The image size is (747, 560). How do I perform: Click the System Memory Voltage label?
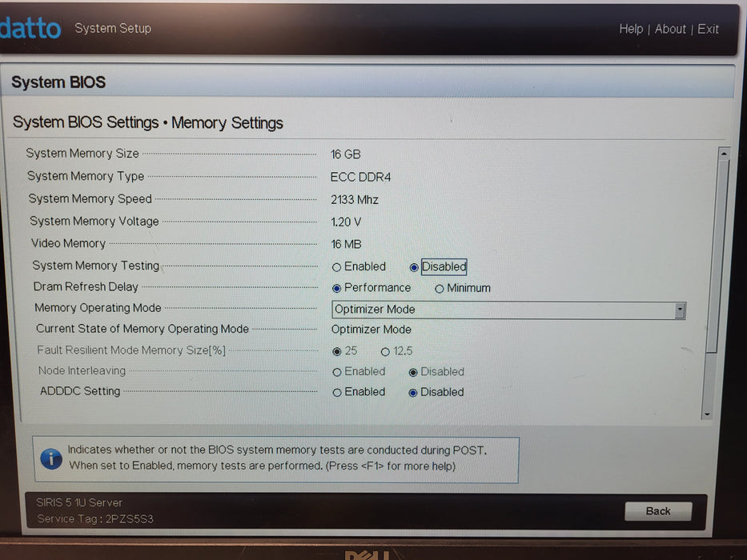coord(94,222)
